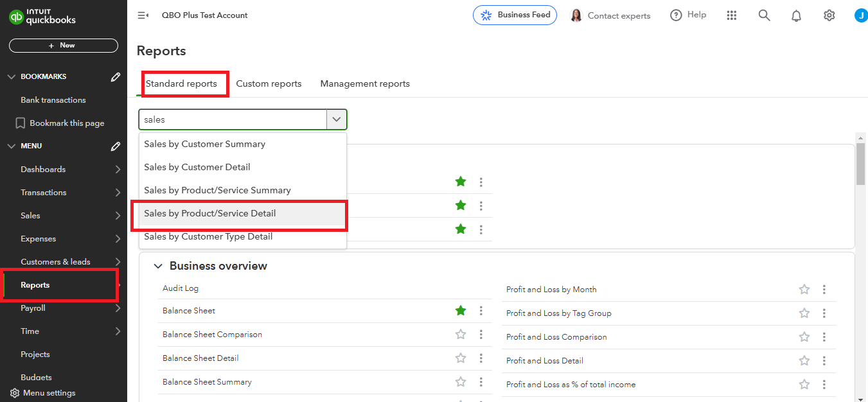Switch to the Custom reports tab

(269, 83)
